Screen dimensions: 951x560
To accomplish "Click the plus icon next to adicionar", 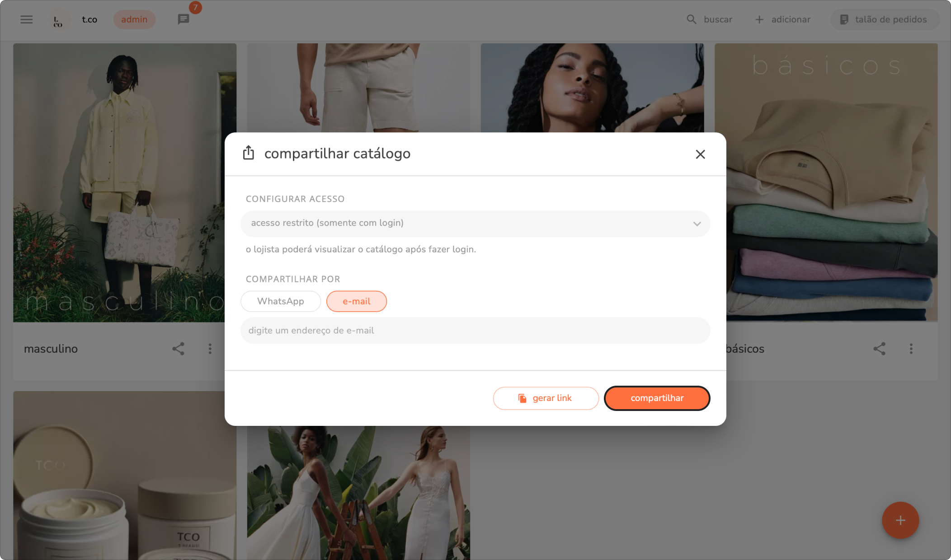I will [x=759, y=19].
